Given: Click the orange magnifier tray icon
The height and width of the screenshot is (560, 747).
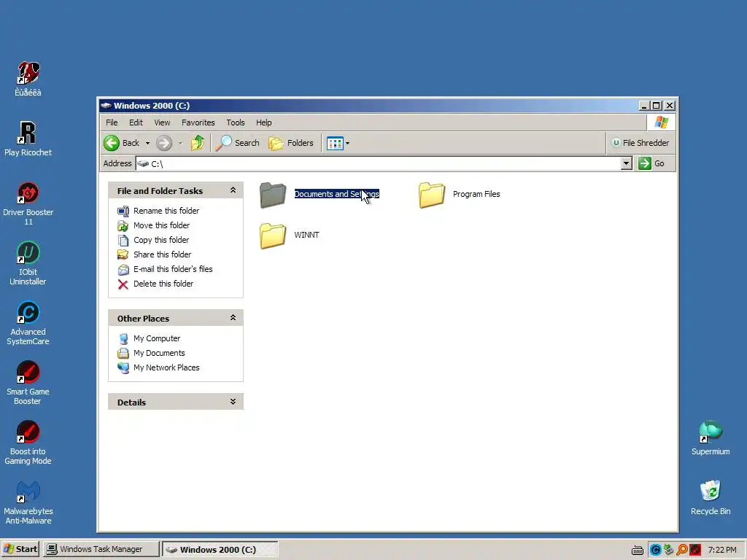Looking at the screenshot, I should [x=682, y=550].
